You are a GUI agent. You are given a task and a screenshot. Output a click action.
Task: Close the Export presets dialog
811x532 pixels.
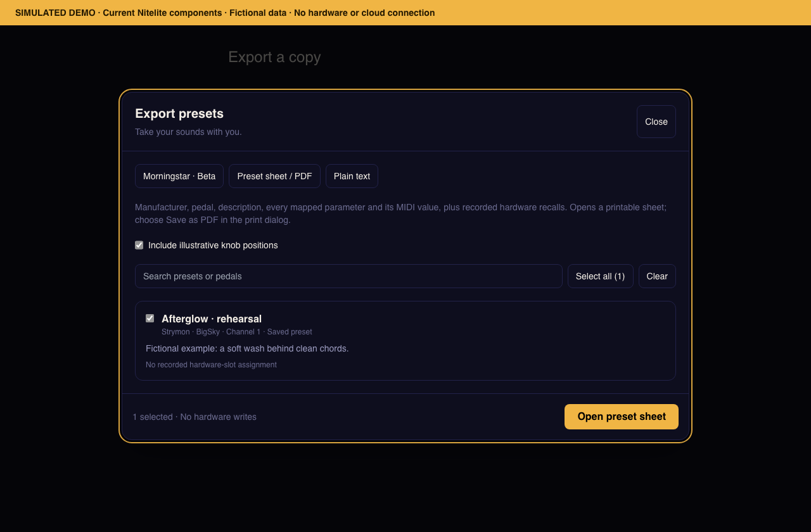656,122
